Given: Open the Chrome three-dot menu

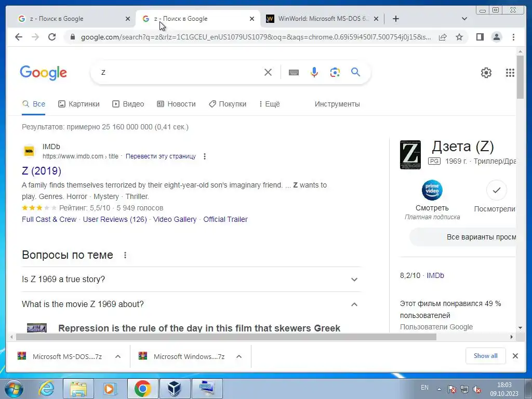Looking at the screenshot, I should pos(514,37).
